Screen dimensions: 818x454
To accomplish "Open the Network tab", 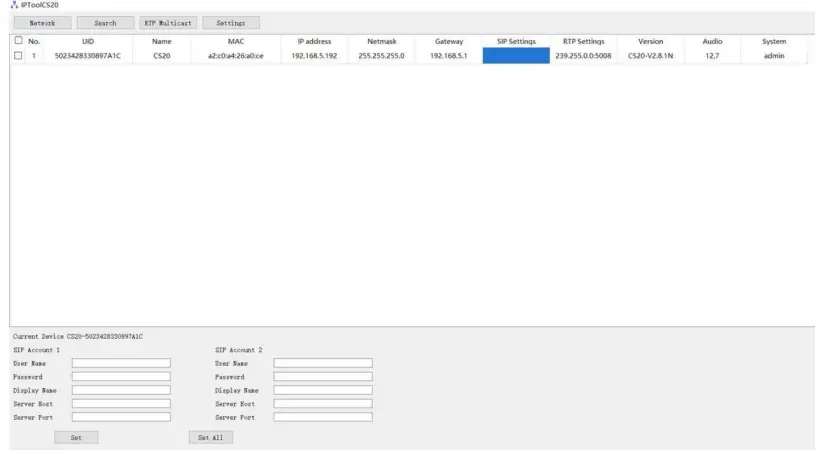I will (42, 23).
